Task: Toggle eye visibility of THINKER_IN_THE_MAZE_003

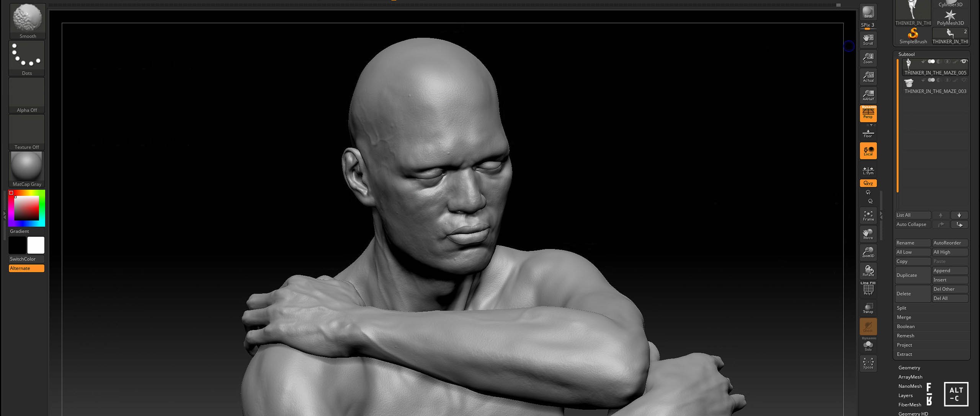Action: (964, 80)
